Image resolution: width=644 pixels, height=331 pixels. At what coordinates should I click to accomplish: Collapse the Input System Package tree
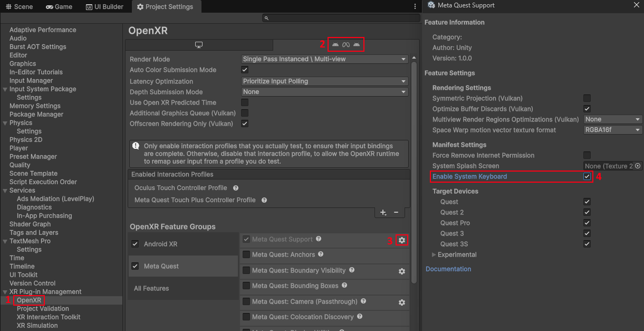click(5, 89)
